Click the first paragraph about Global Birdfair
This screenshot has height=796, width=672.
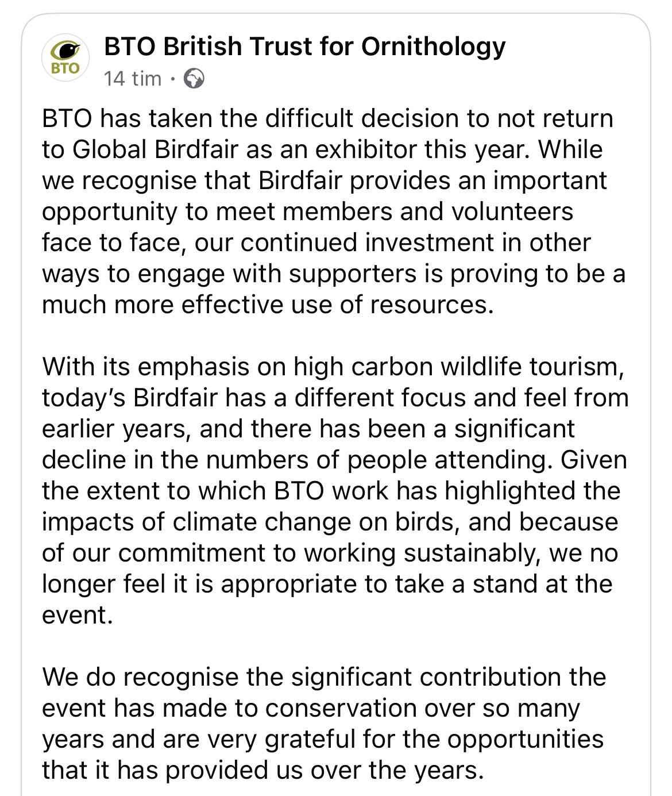click(x=327, y=212)
